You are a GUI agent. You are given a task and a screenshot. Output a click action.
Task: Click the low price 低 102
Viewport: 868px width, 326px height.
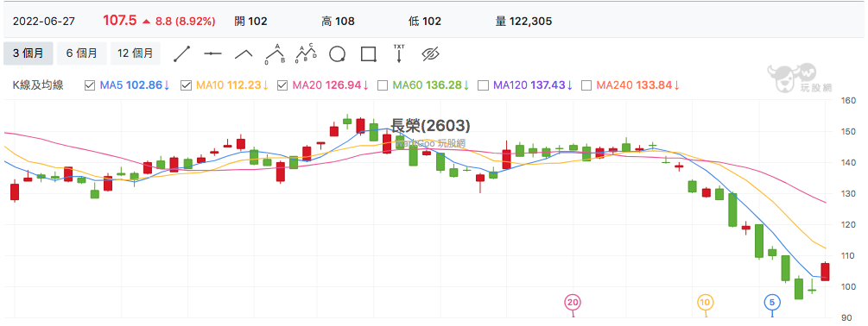425,22
